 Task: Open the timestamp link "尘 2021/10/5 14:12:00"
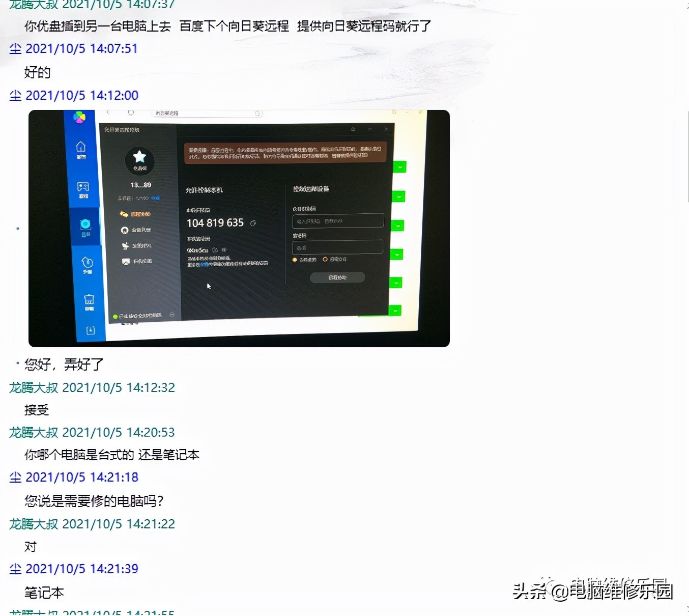[73, 95]
